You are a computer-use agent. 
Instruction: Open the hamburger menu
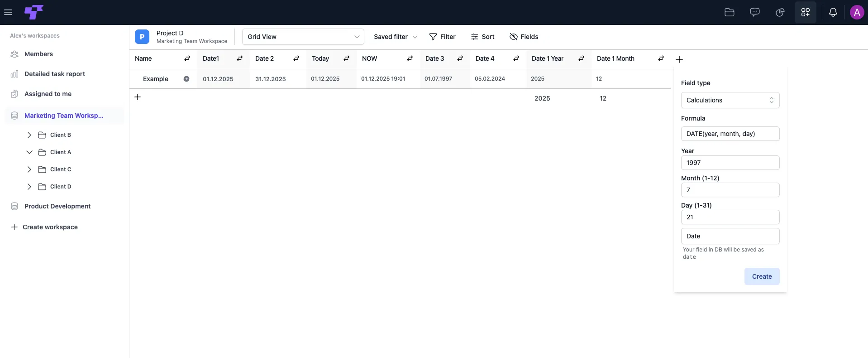pyautogui.click(x=8, y=12)
